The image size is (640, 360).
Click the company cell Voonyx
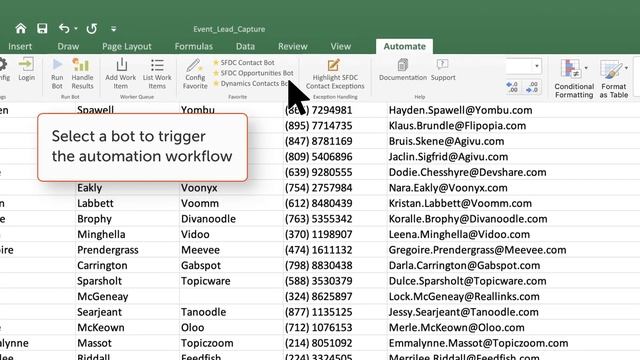pyautogui.click(x=199, y=188)
